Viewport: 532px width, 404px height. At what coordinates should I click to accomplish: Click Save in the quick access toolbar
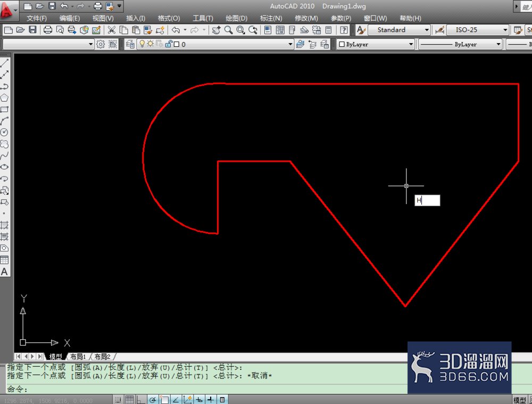[52, 6]
